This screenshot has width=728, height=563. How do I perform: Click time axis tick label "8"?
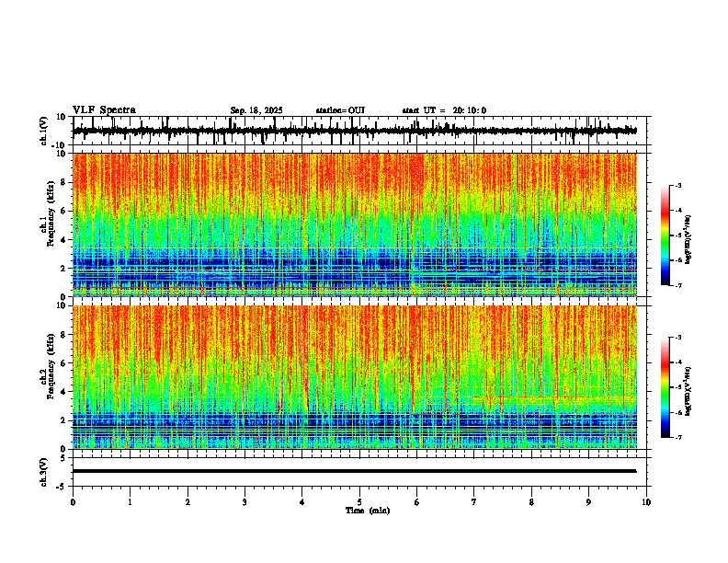531,502
